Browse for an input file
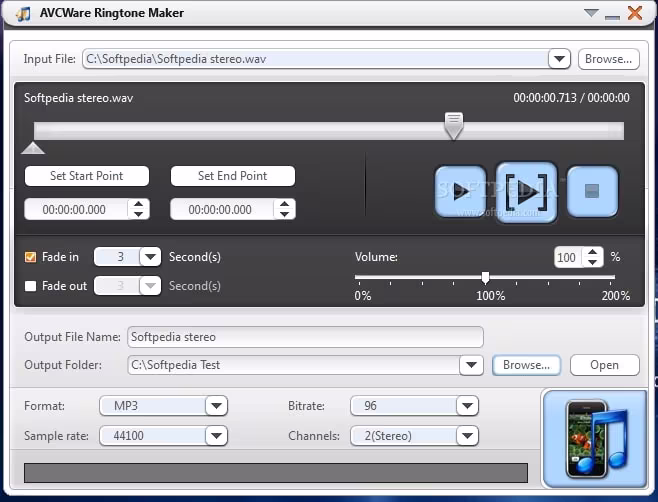This screenshot has height=502, width=658. pos(608,59)
